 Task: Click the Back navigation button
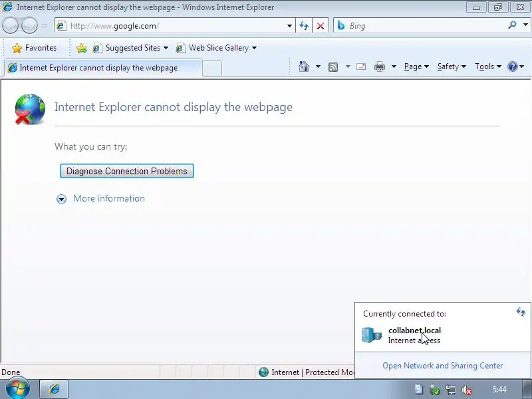pyautogui.click(x=10, y=26)
